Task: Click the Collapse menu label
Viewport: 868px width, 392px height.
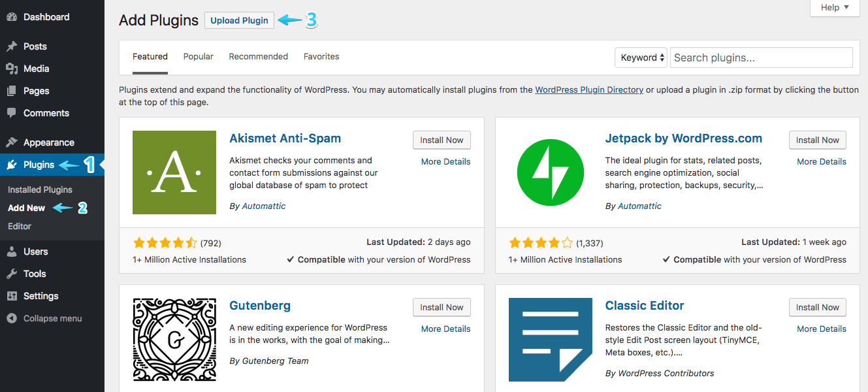Action: [53, 318]
